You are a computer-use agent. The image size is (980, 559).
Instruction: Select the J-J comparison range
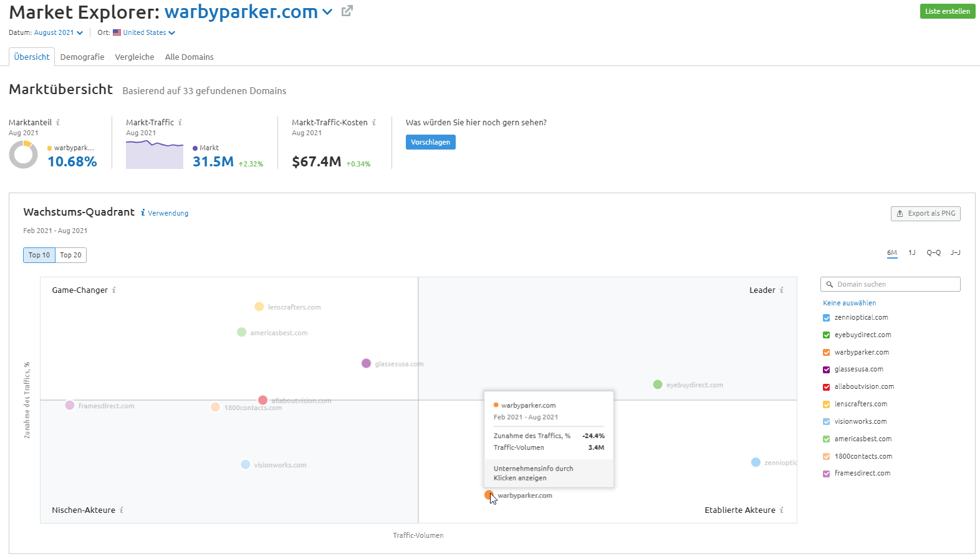(x=956, y=253)
